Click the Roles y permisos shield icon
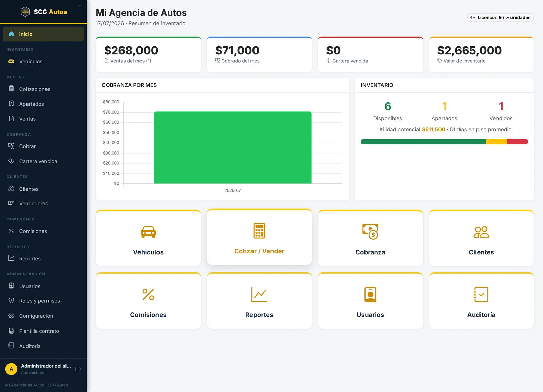The height and width of the screenshot is (392, 543). click(11, 301)
